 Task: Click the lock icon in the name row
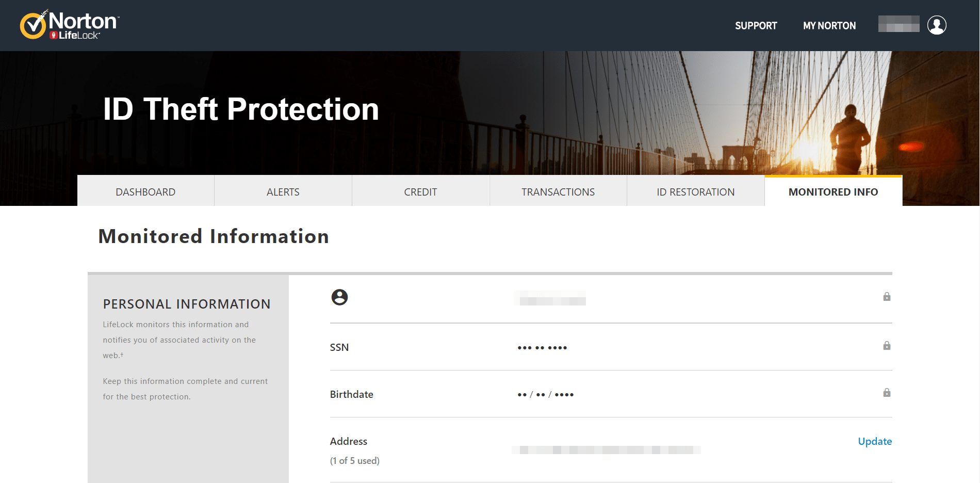pyautogui.click(x=887, y=297)
